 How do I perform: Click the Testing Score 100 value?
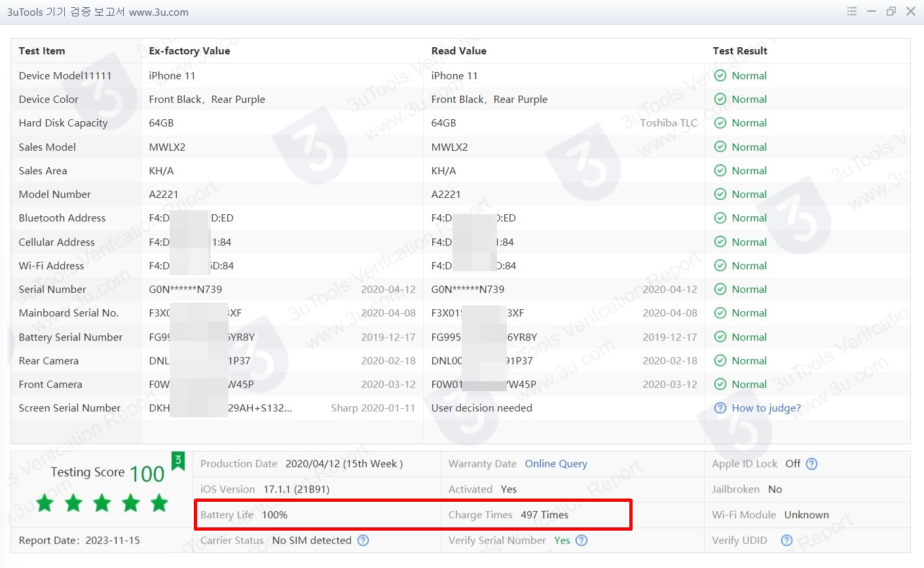(147, 474)
